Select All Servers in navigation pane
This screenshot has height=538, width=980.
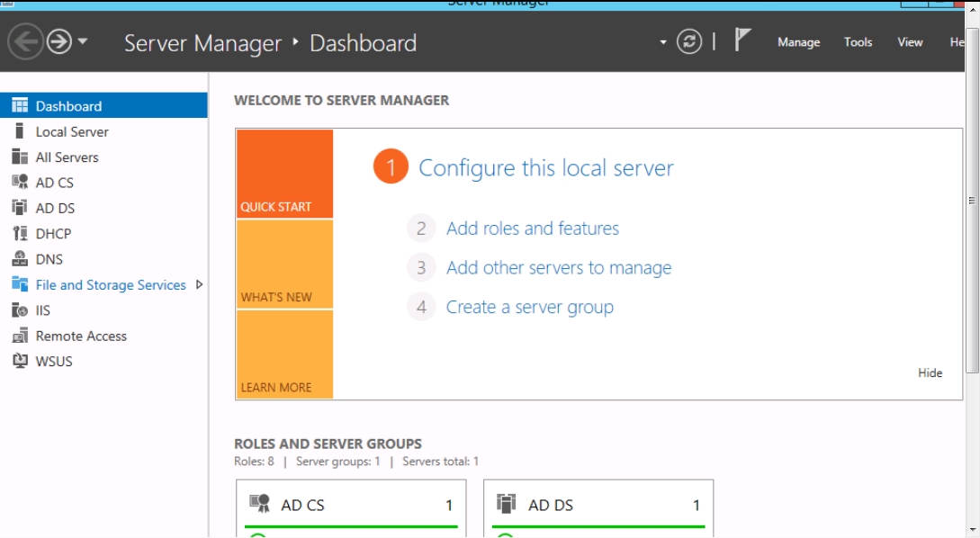pos(67,157)
